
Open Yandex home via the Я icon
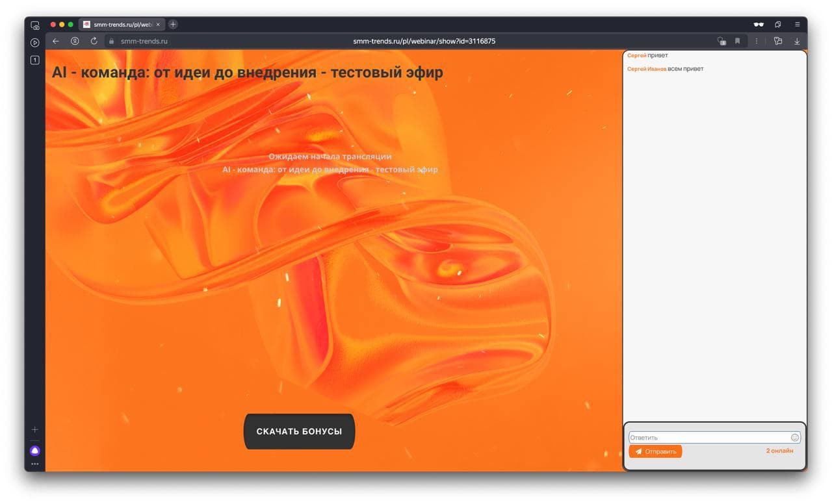click(75, 41)
